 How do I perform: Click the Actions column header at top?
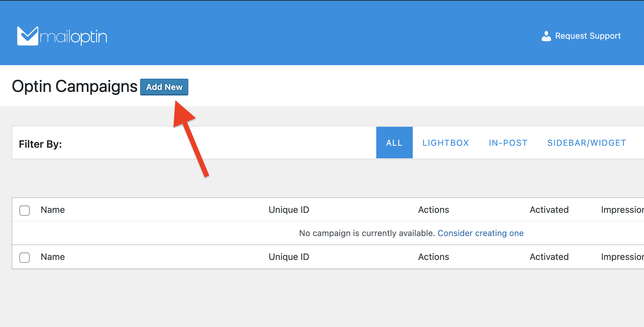click(433, 210)
